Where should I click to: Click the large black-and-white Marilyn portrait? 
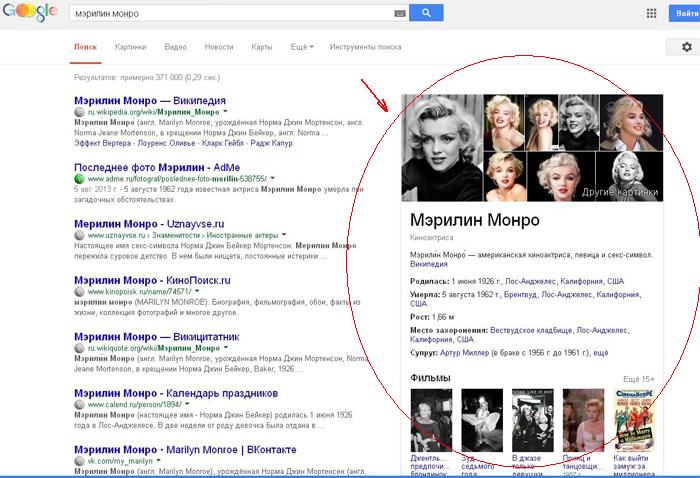pos(441,148)
